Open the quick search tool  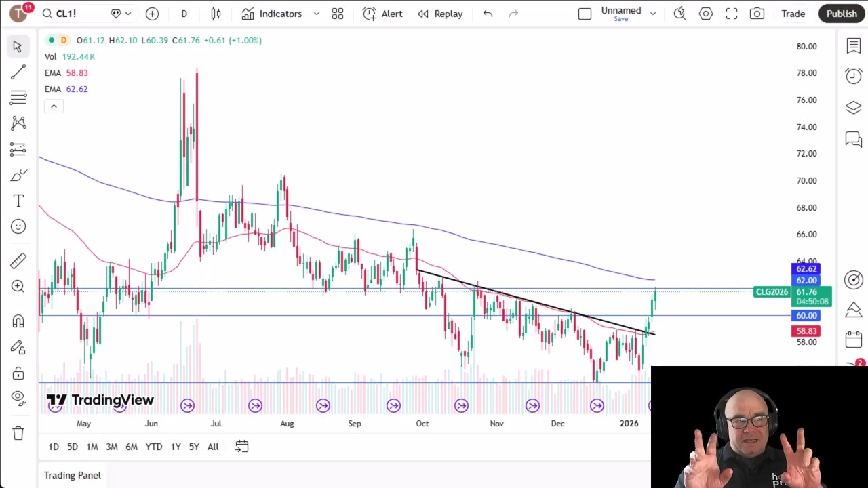[x=679, y=14]
